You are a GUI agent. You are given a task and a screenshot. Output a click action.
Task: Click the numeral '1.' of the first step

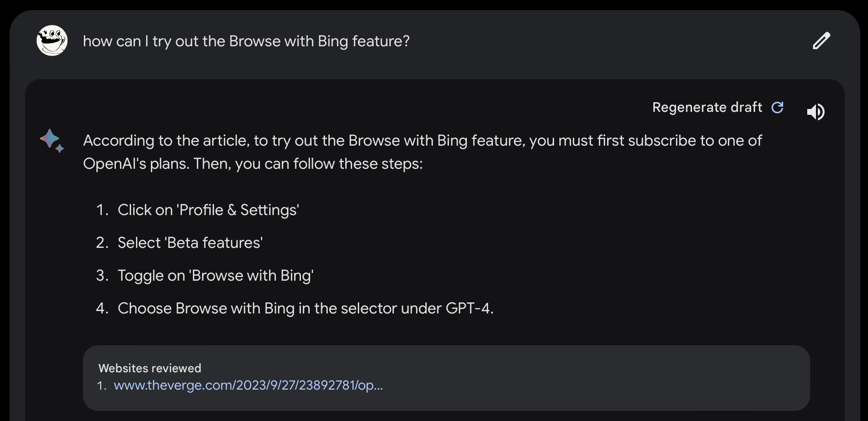click(x=102, y=210)
